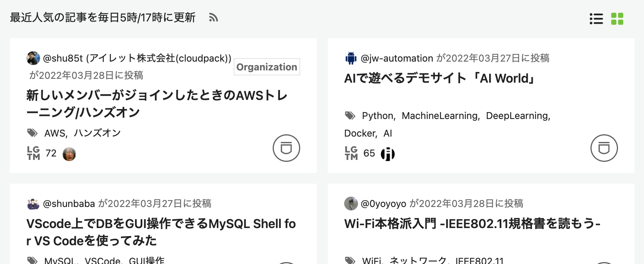Click tag icon beside AWS tag

pyautogui.click(x=32, y=133)
